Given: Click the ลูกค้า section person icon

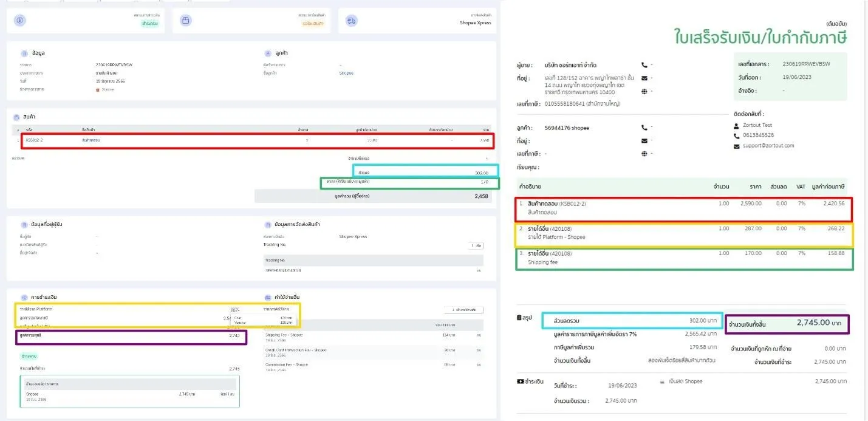Looking at the screenshot, I should [x=268, y=53].
